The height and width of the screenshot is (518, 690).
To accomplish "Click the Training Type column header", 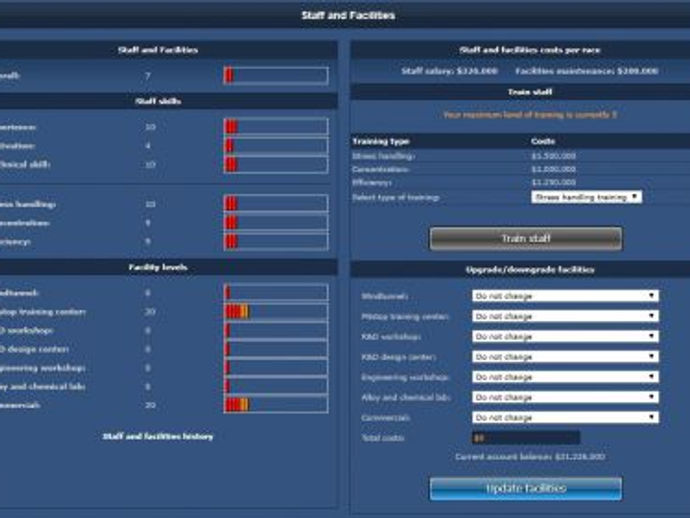I will coord(381,141).
